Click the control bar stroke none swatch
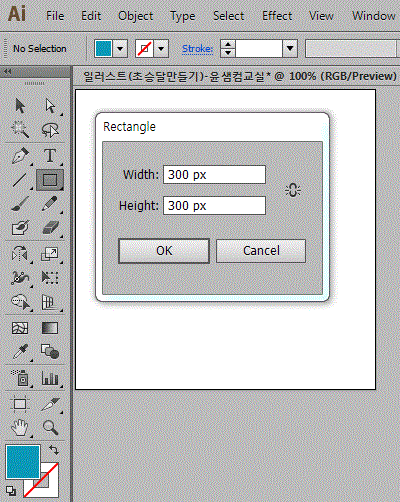Viewport: 400px width, 502px height. pos(145,49)
